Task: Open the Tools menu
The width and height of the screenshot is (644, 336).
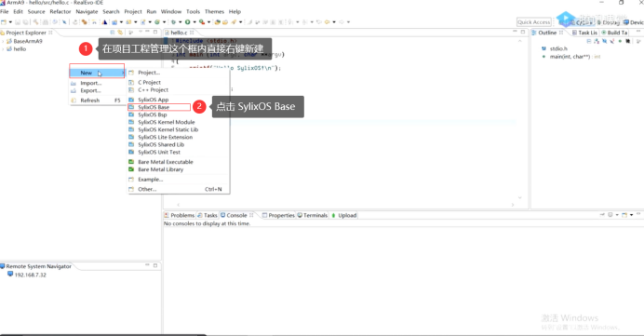Action: (193, 11)
